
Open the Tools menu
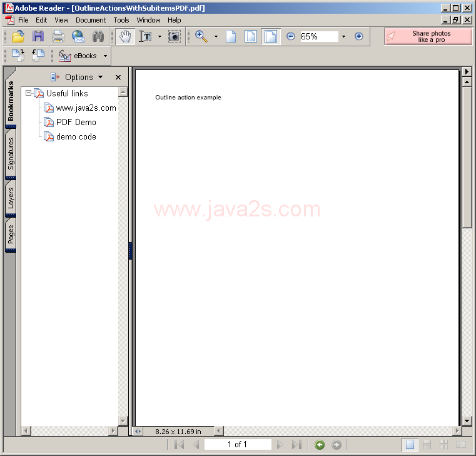[121, 20]
